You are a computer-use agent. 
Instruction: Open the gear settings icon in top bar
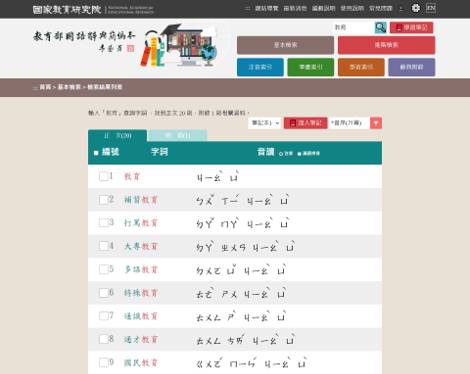click(x=416, y=8)
